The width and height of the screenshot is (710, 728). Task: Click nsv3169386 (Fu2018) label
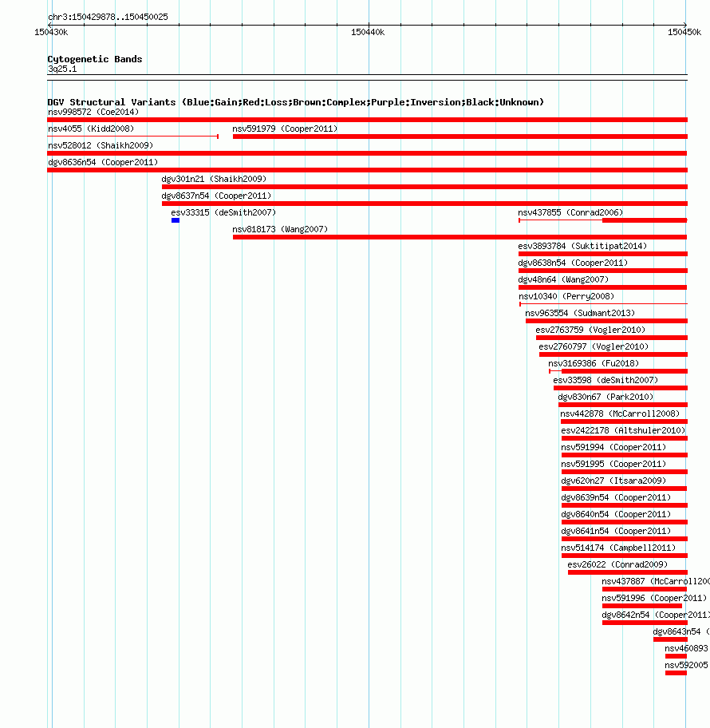tap(594, 362)
